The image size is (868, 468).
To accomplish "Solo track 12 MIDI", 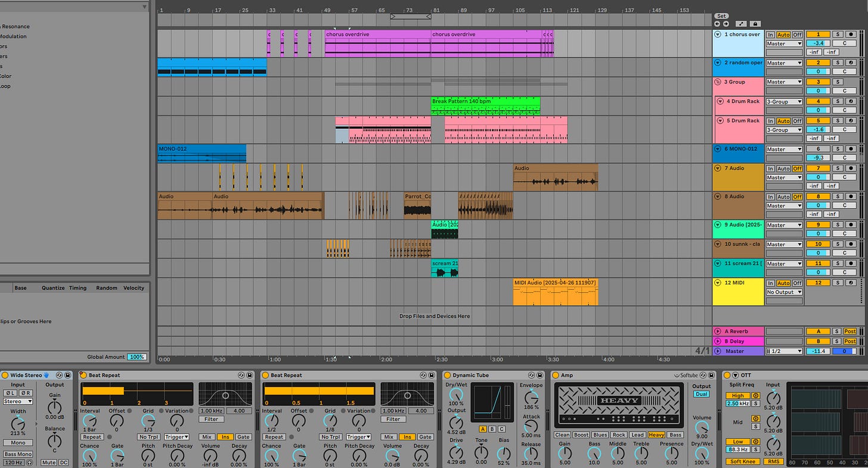I will [838, 283].
